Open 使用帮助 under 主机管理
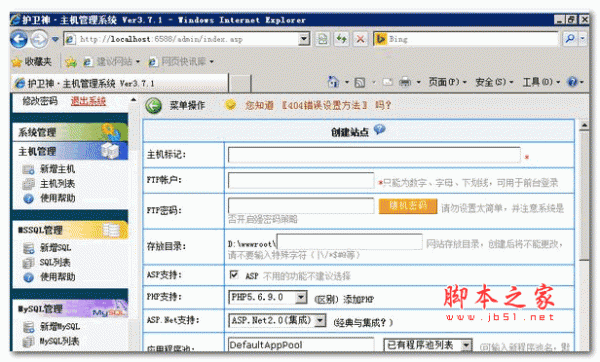 click(57, 198)
